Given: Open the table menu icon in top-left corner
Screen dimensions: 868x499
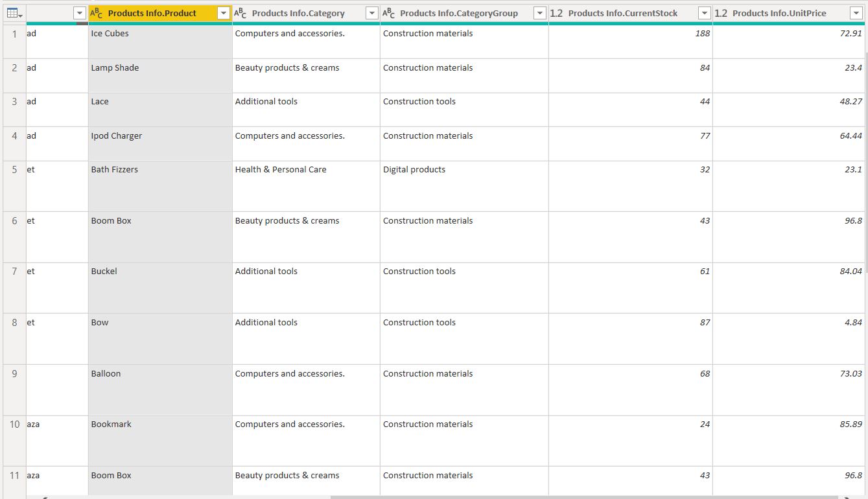Looking at the screenshot, I should pos(13,13).
